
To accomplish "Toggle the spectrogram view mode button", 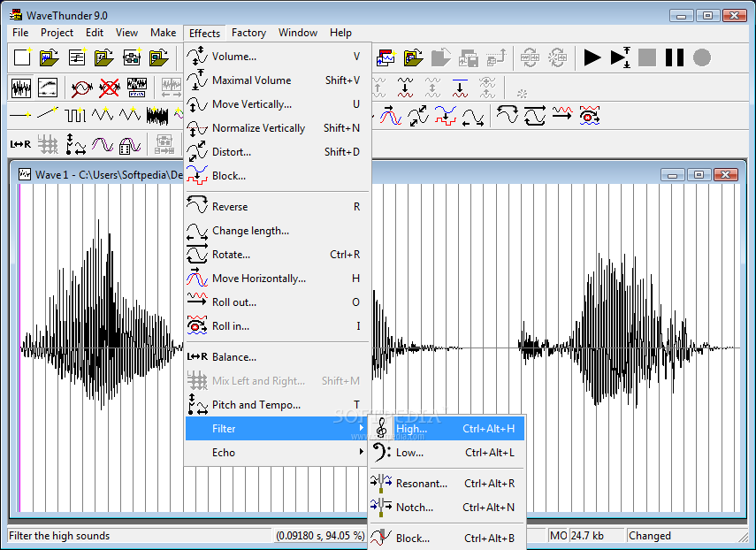I will coord(48,88).
